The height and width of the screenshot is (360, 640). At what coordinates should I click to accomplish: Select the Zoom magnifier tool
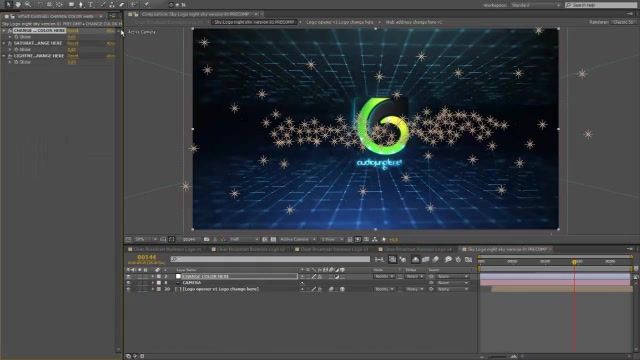(x=28, y=4)
